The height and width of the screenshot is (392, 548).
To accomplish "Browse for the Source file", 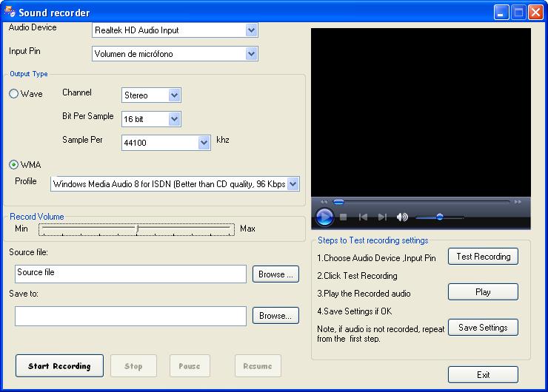I will point(275,274).
